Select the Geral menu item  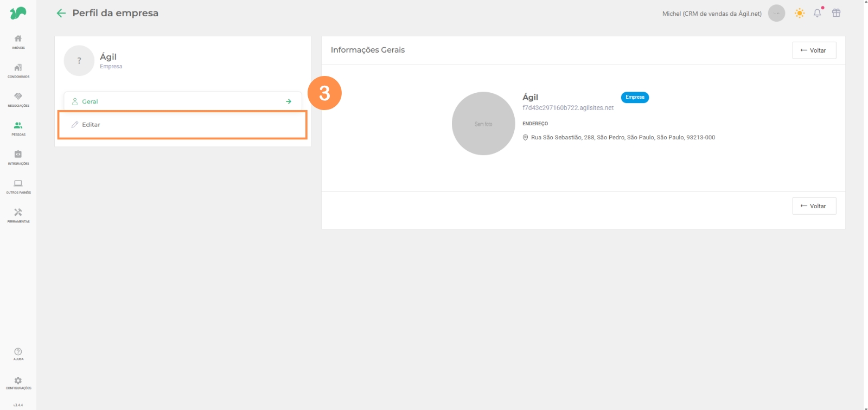coord(182,101)
